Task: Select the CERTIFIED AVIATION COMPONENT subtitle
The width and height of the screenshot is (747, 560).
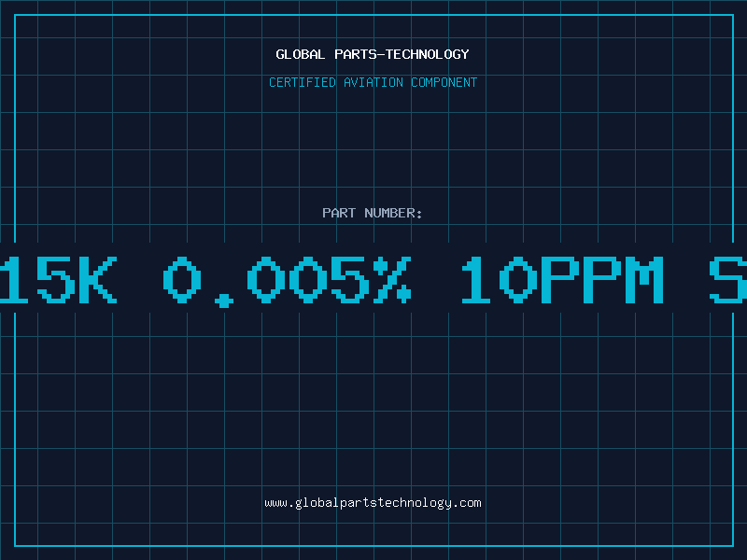Action: pyautogui.click(x=373, y=82)
